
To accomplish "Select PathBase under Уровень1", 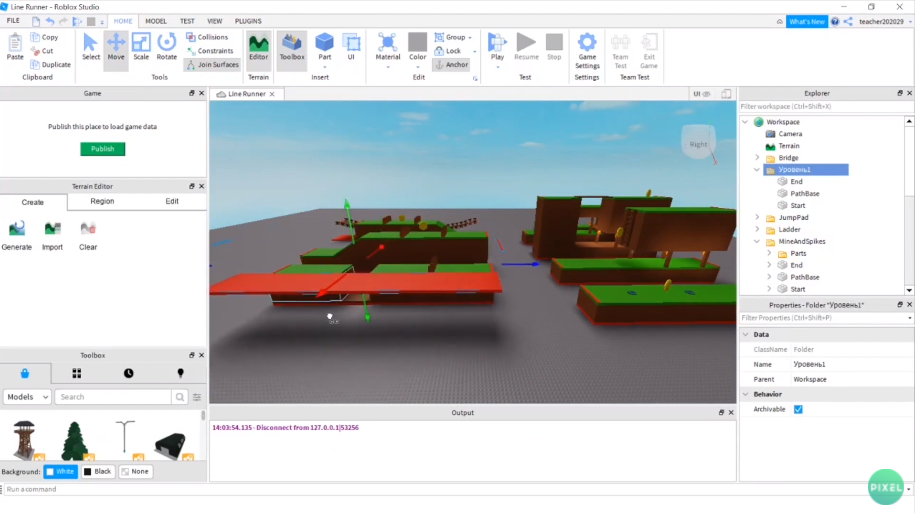I will pos(805,193).
